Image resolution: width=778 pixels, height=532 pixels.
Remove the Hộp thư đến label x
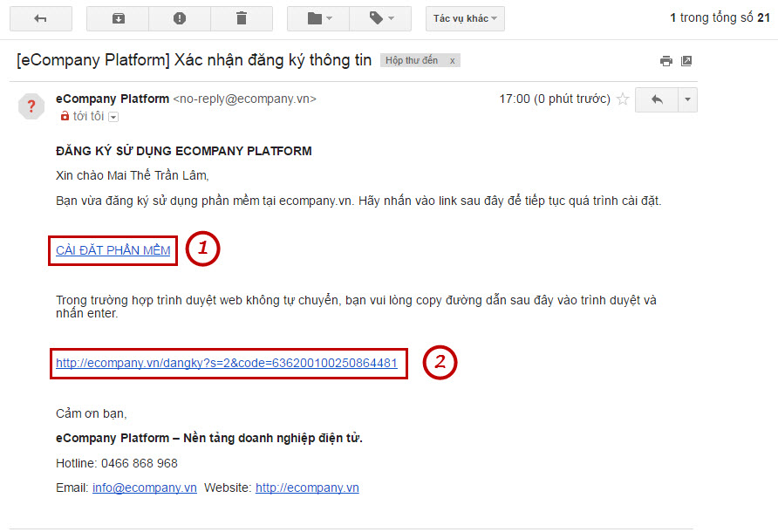pyautogui.click(x=452, y=60)
